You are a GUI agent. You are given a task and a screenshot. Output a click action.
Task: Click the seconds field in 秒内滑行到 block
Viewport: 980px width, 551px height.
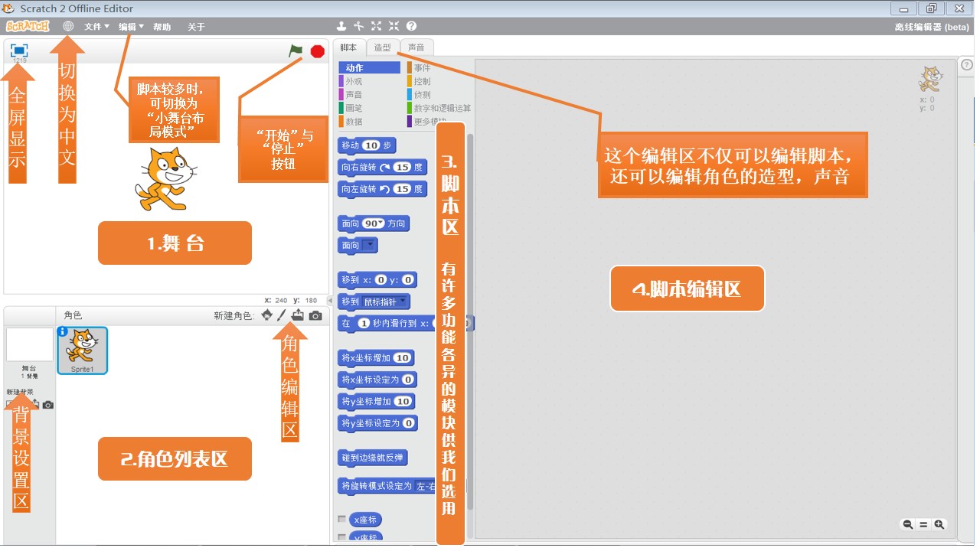point(364,324)
